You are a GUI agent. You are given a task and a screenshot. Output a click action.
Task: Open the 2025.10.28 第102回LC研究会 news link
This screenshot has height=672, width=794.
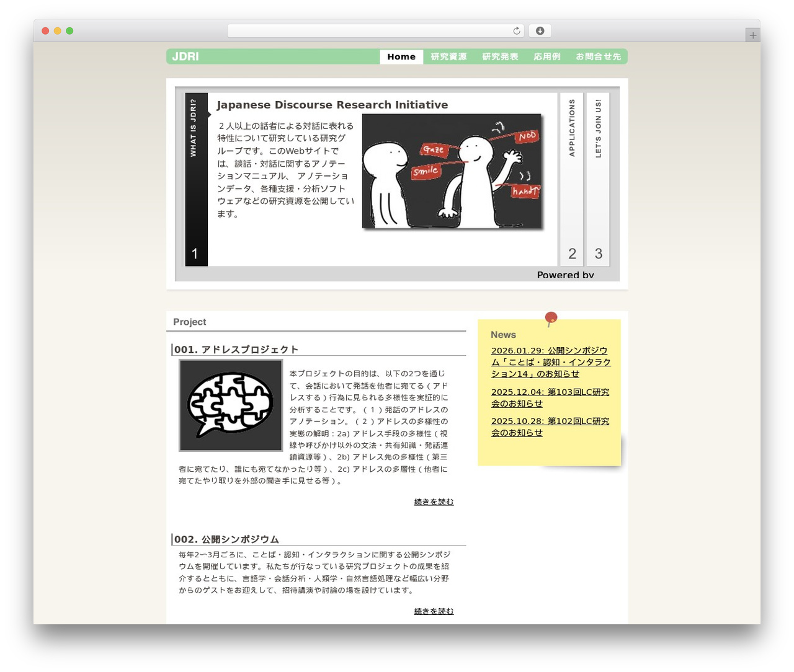550,427
